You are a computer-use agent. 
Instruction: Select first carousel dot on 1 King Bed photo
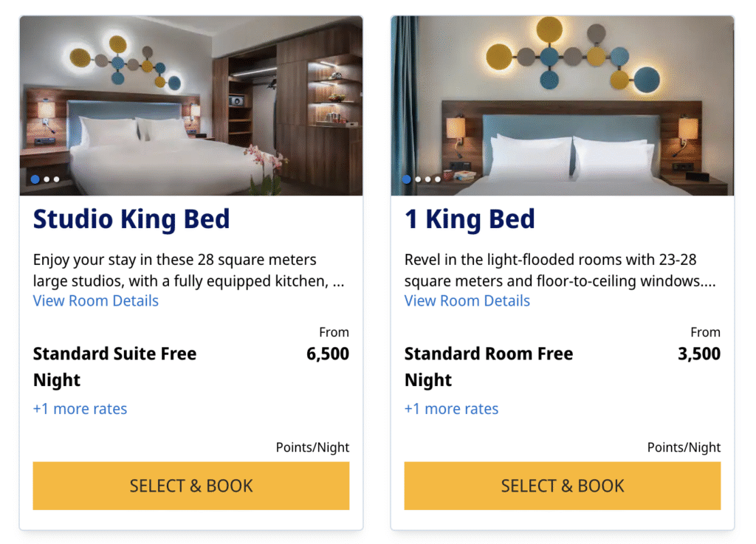click(406, 179)
